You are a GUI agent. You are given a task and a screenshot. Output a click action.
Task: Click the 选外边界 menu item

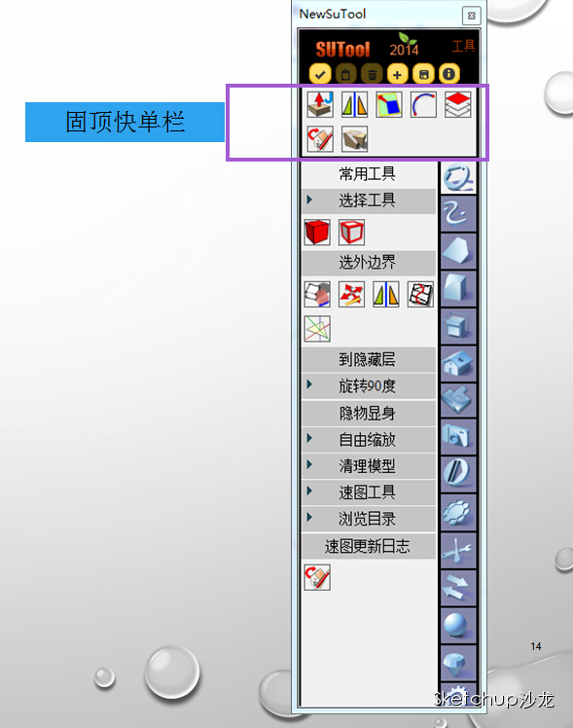click(369, 263)
